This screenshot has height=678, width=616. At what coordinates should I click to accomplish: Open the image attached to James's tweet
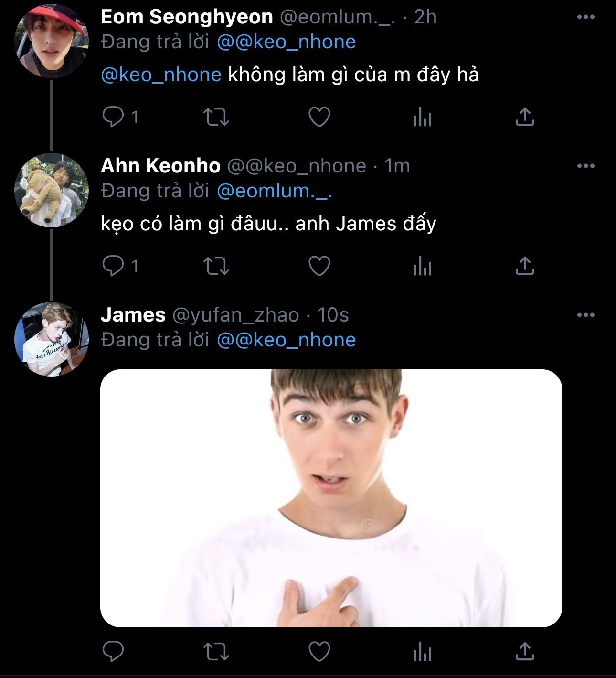pos(331,498)
